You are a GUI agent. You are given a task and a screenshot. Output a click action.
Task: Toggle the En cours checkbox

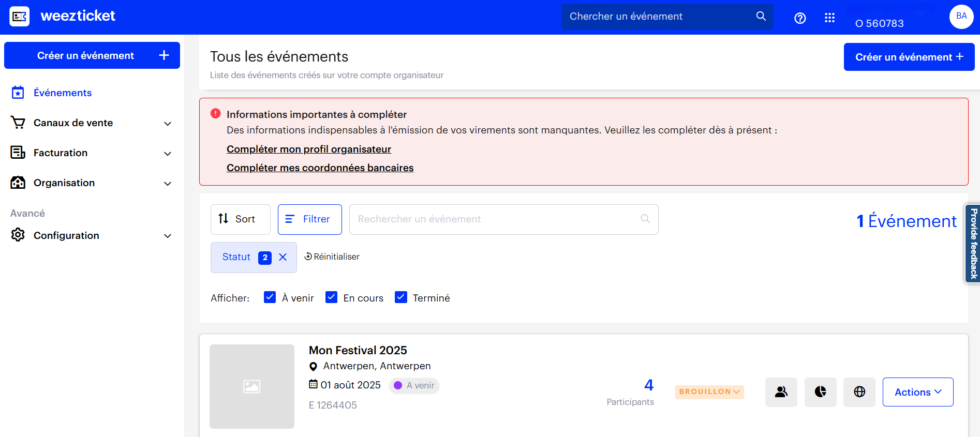(x=331, y=297)
